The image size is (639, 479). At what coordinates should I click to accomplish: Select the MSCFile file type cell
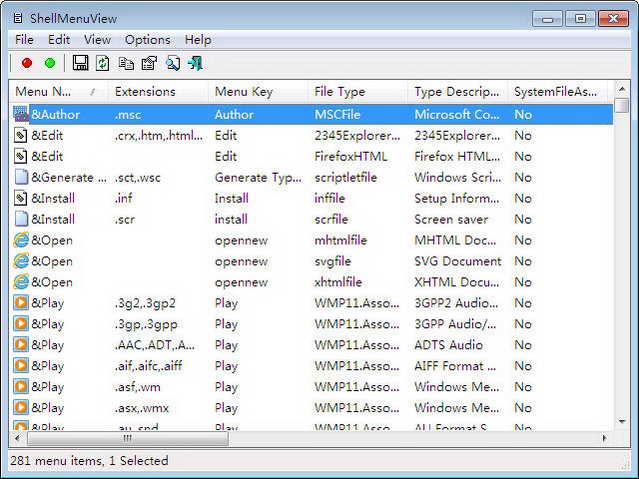click(337, 115)
